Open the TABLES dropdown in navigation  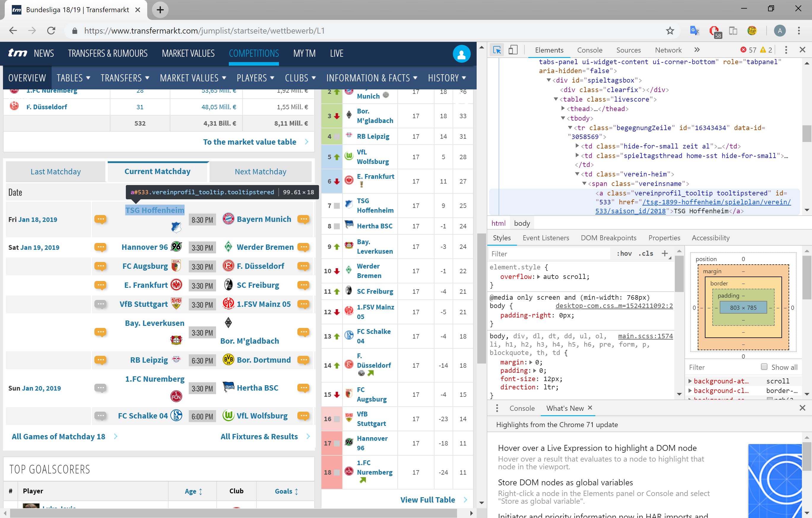73,78
